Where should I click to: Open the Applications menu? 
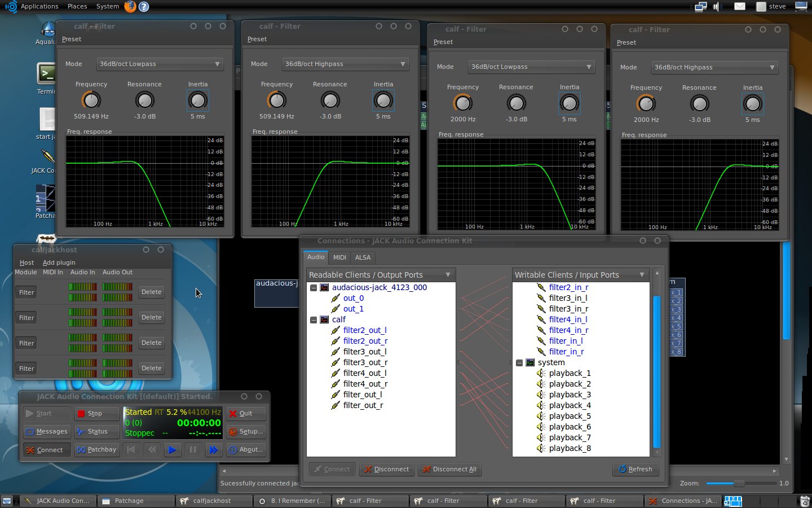coord(39,6)
